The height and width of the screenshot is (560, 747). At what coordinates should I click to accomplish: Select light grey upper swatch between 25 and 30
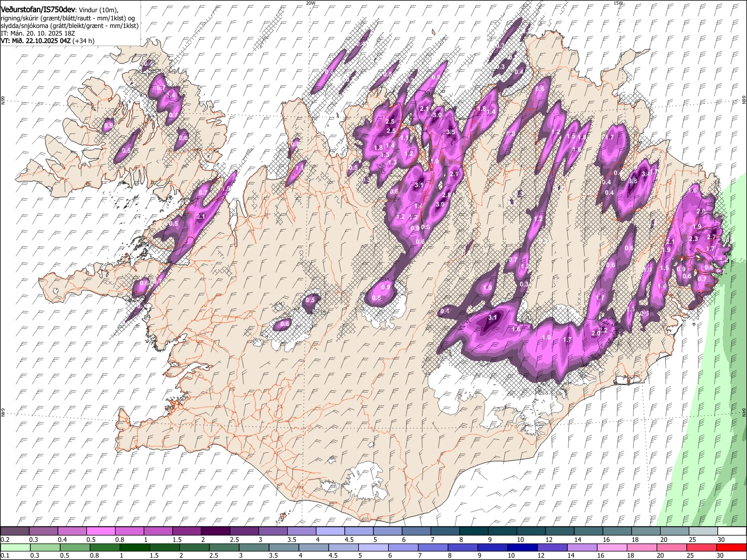[703, 531]
